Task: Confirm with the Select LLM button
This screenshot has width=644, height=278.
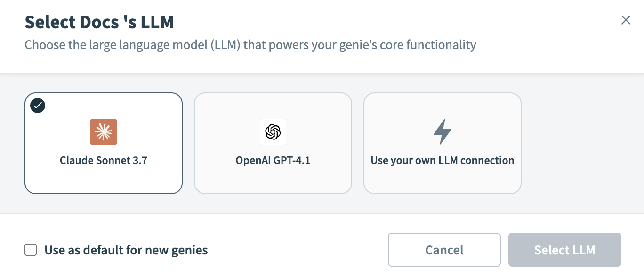Action: coord(564,250)
